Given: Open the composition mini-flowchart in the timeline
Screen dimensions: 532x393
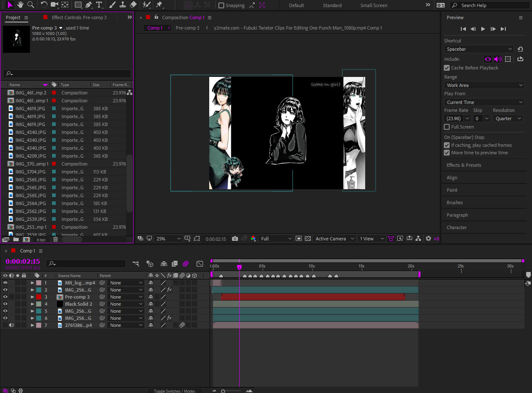Looking at the screenshot, I should [x=136, y=264].
